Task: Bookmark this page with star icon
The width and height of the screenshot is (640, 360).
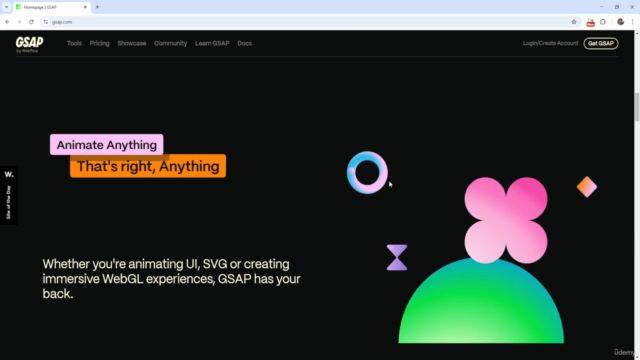Action: pyautogui.click(x=574, y=22)
